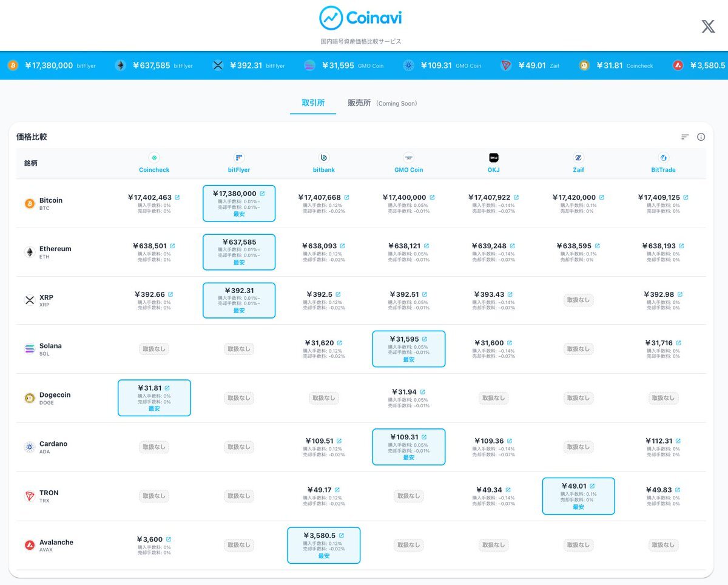The image size is (728, 585).
Task: Switch to the 取引所 tab
Action: pyautogui.click(x=313, y=103)
